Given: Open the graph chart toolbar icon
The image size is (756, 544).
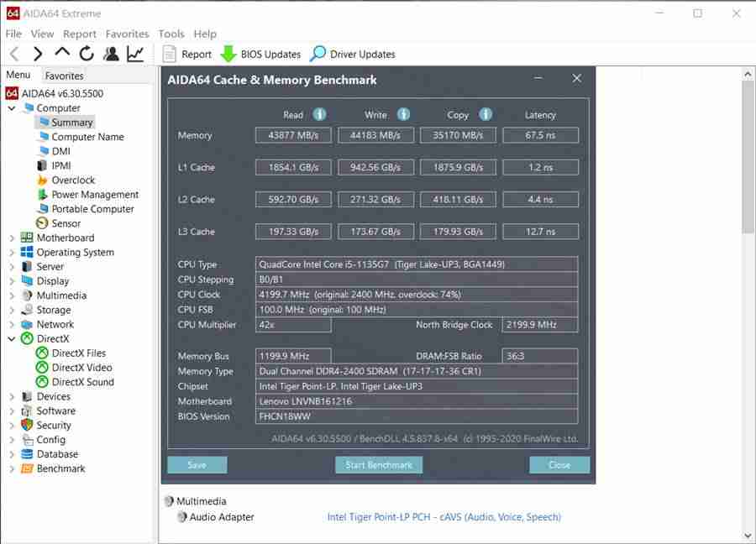Looking at the screenshot, I should click(x=135, y=54).
